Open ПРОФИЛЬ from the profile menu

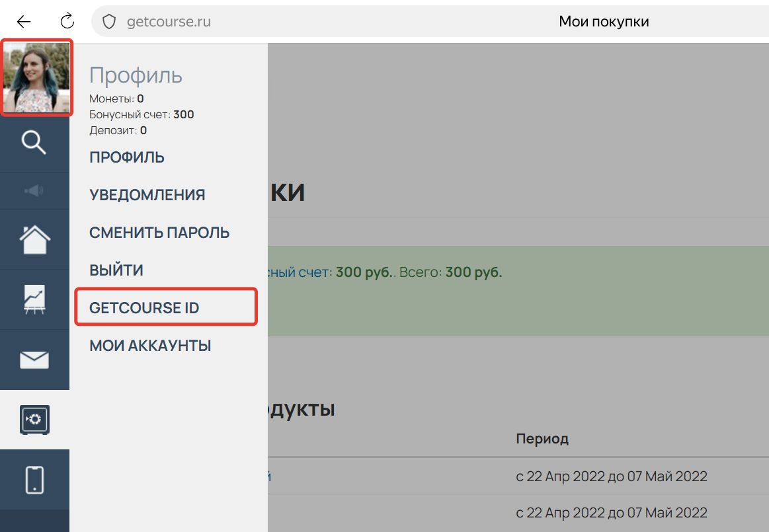(x=127, y=157)
